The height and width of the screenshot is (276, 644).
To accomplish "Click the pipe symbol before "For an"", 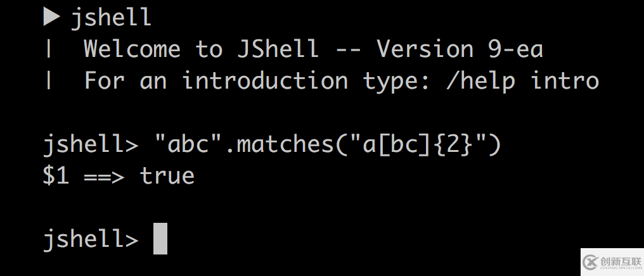I will click(x=49, y=80).
